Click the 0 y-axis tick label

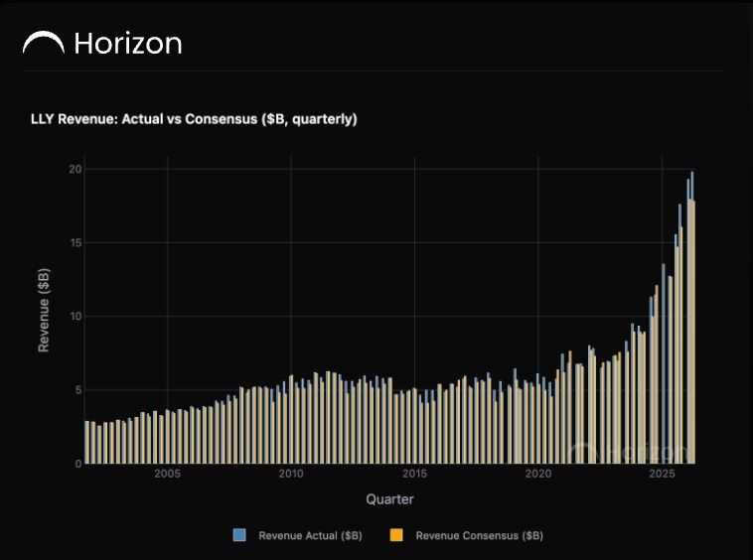pos(78,464)
